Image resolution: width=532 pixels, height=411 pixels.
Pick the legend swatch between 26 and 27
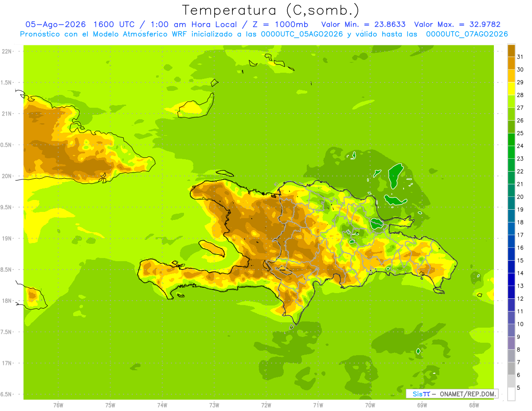(511, 114)
